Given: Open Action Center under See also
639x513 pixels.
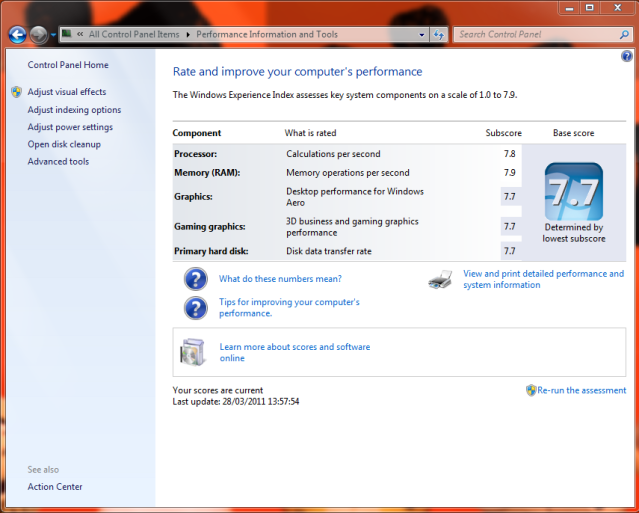Looking at the screenshot, I should click(x=55, y=487).
